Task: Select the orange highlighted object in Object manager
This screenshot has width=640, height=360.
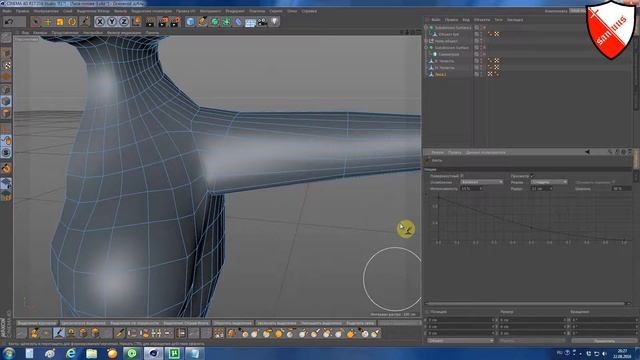Action: (440, 75)
